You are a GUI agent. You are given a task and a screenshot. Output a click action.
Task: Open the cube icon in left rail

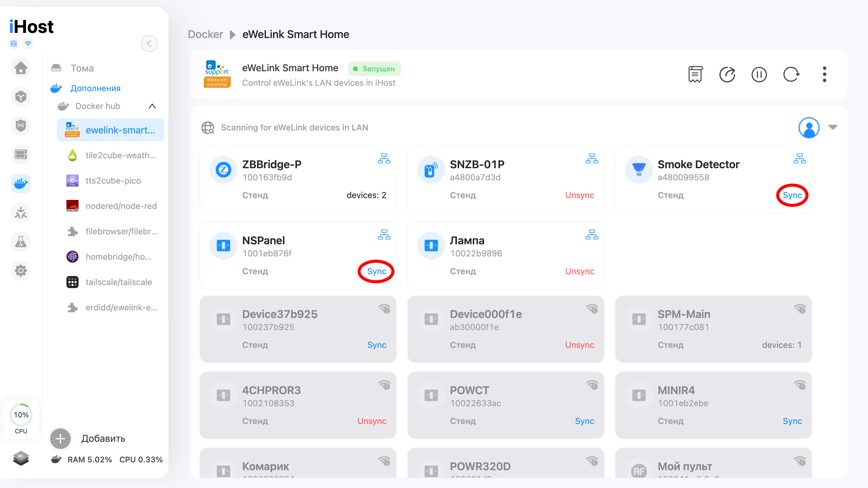[x=21, y=97]
